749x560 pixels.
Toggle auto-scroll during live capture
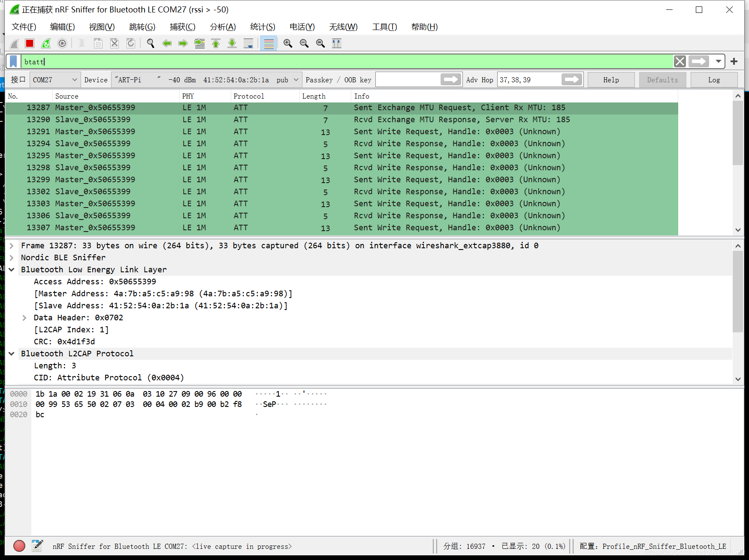[x=248, y=43]
